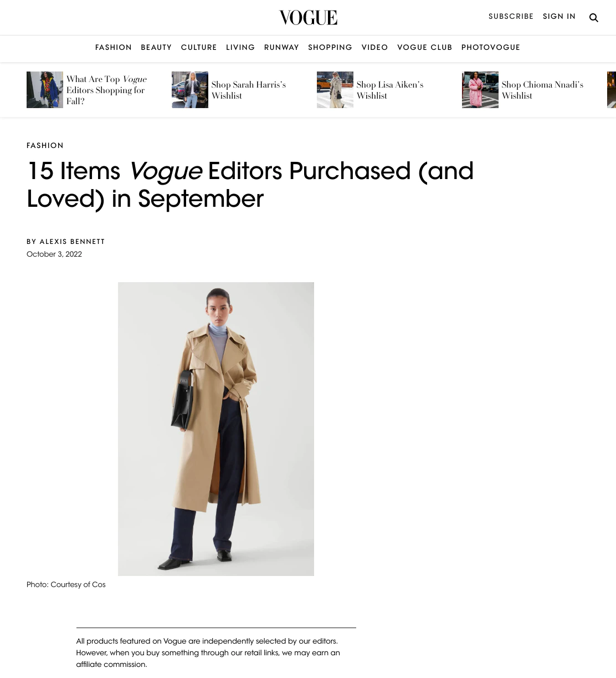Open the Fashion menu item
The height and width of the screenshot is (678, 616).
pyautogui.click(x=114, y=48)
